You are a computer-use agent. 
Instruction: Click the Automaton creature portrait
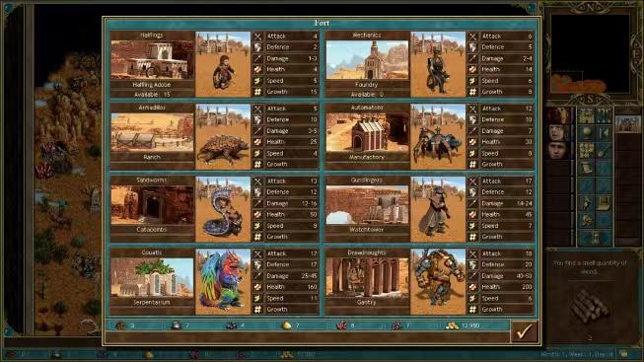tap(438, 136)
